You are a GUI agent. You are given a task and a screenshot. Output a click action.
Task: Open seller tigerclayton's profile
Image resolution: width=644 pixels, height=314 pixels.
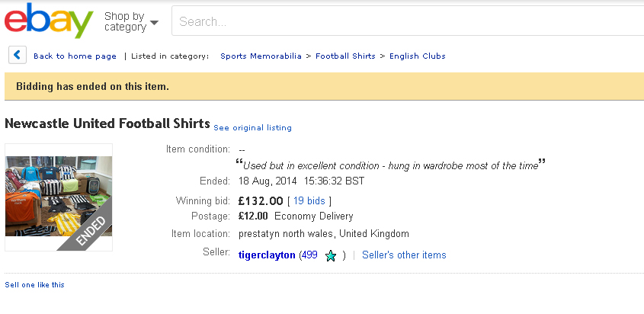pos(267,255)
